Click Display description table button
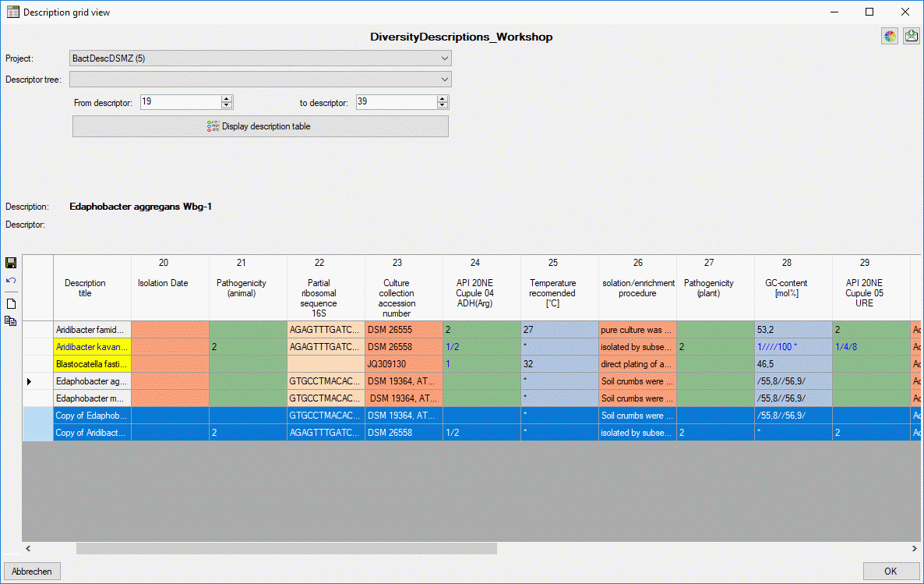 point(260,126)
